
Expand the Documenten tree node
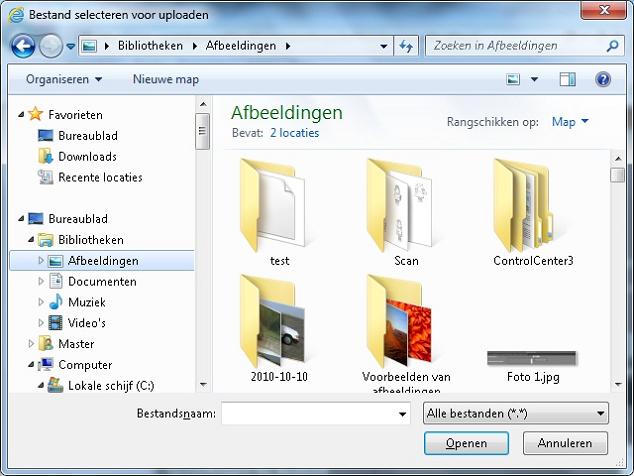point(41,281)
